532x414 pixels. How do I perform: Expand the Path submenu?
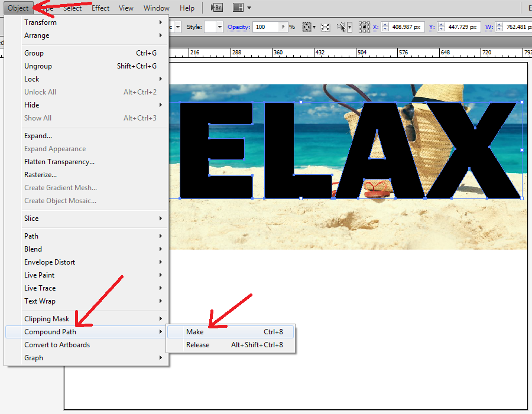87,236
